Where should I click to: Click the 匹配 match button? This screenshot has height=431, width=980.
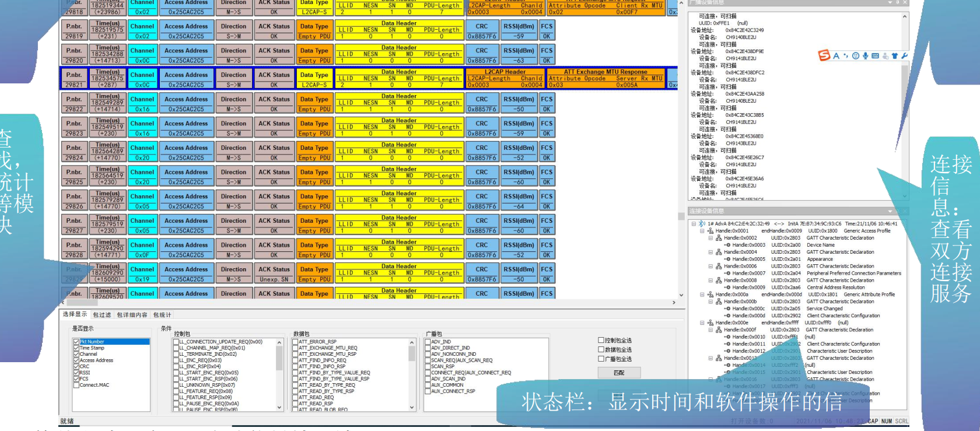(x=619, y=372)
